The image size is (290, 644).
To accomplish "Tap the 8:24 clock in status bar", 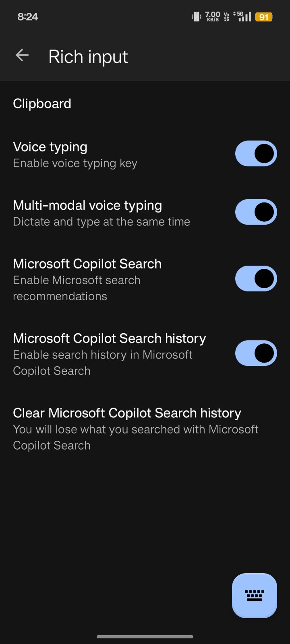I will (27, 17).
